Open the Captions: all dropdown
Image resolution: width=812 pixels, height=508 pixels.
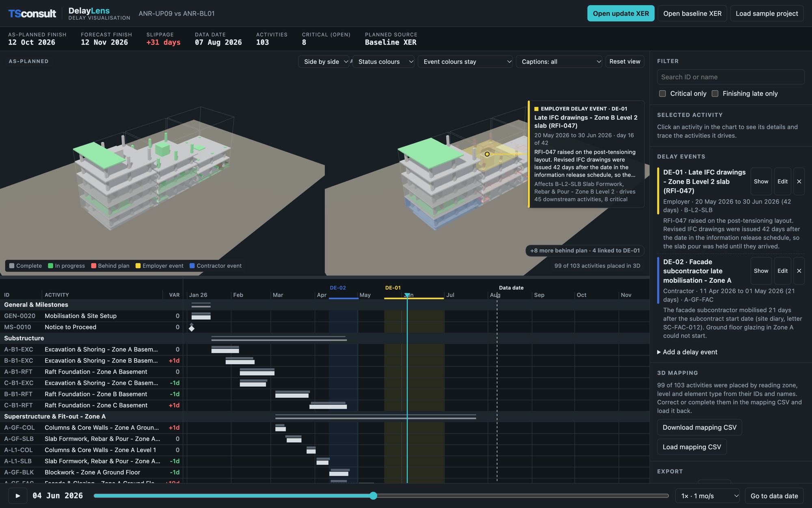pos(559,62)
